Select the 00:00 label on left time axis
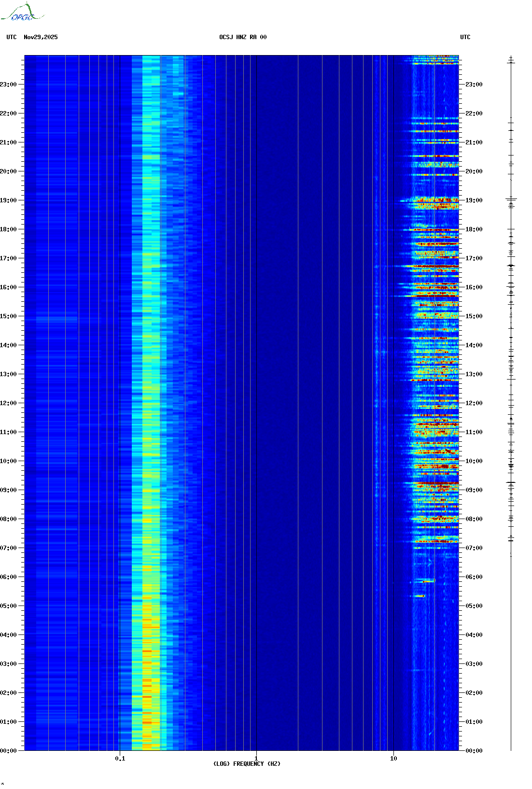The height and width of the screenshot is (789, 532). [9, 751]
